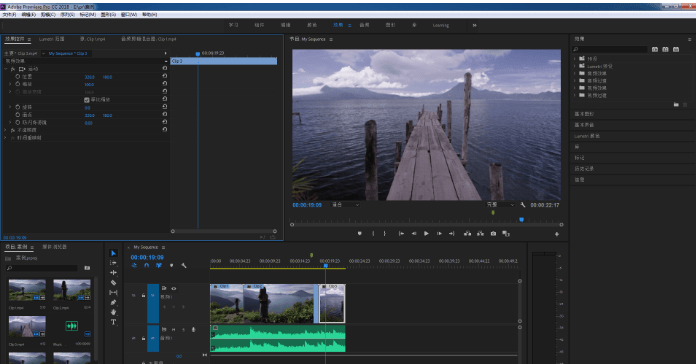This screenshot has height=364, width=696.
Task: Click Program monitor playhead scrubber
Action: (x=522, y=219)
